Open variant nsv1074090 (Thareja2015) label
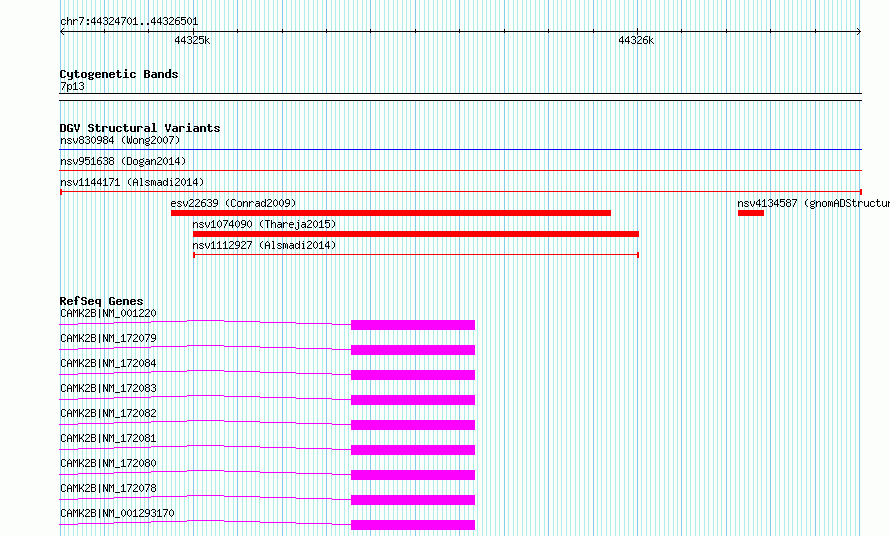The height and width of the screenshot is (536, 890). [264, 224]
